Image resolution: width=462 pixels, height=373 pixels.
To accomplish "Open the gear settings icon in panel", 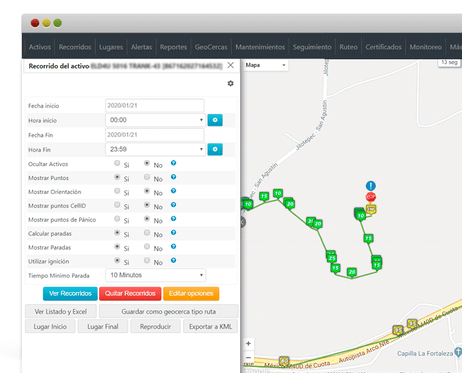I will [x=230, y=83].
